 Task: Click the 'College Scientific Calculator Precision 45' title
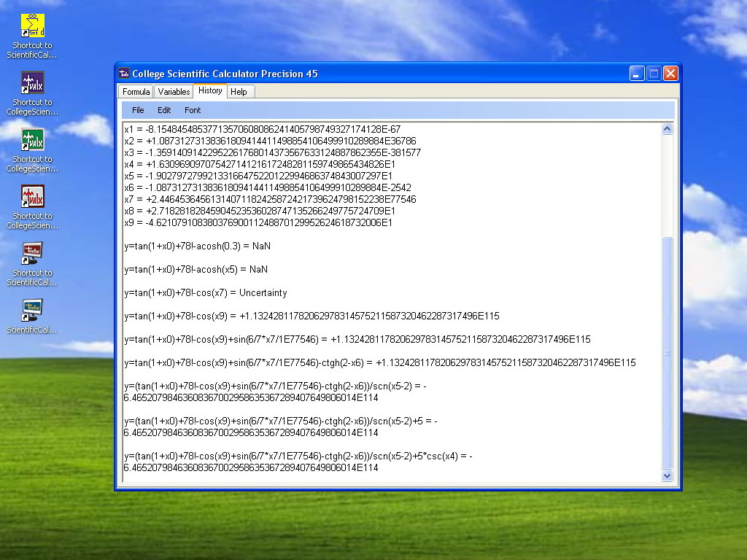tap(225, 74)
